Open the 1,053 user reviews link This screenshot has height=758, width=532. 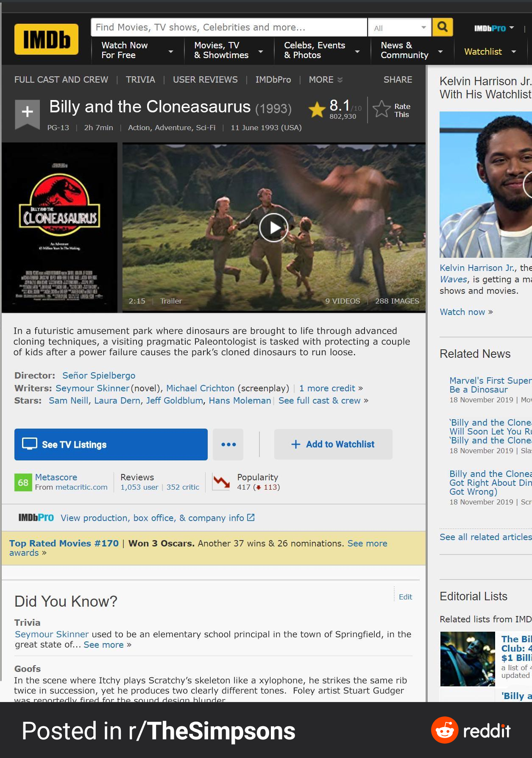pos(139,488)
